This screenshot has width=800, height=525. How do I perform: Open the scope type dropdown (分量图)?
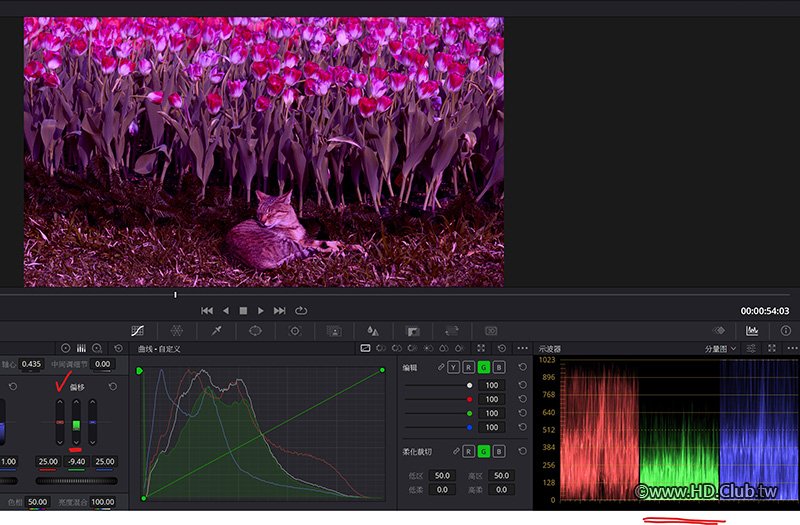pos(719,349)
